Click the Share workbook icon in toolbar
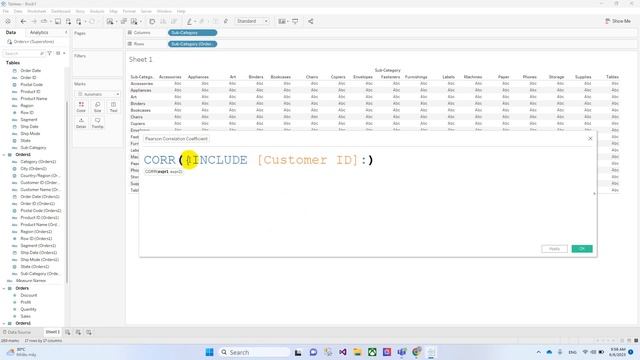Screen dimensions: 640x360 pos(311,21)
